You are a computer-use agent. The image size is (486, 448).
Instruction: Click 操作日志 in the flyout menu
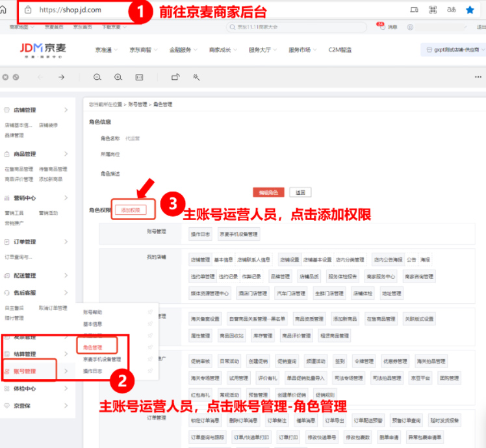pos(93,371)
